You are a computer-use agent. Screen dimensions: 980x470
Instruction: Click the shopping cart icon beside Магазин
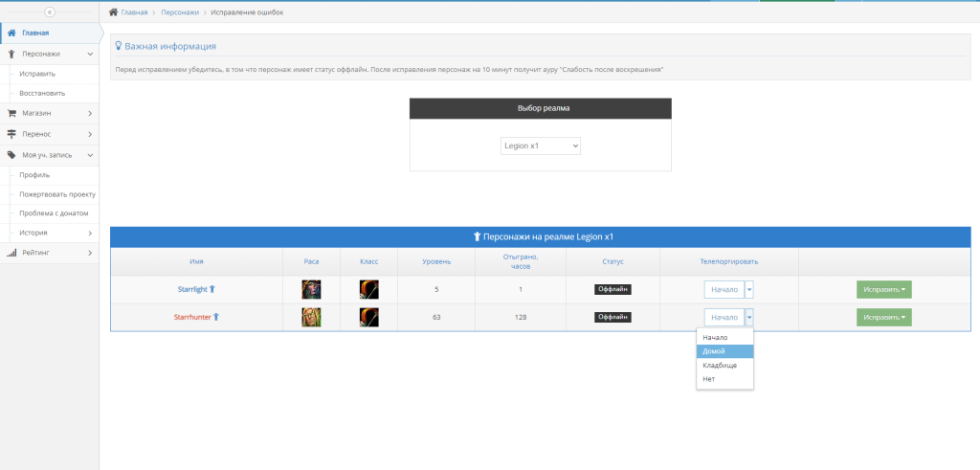[x=11, y=113]
